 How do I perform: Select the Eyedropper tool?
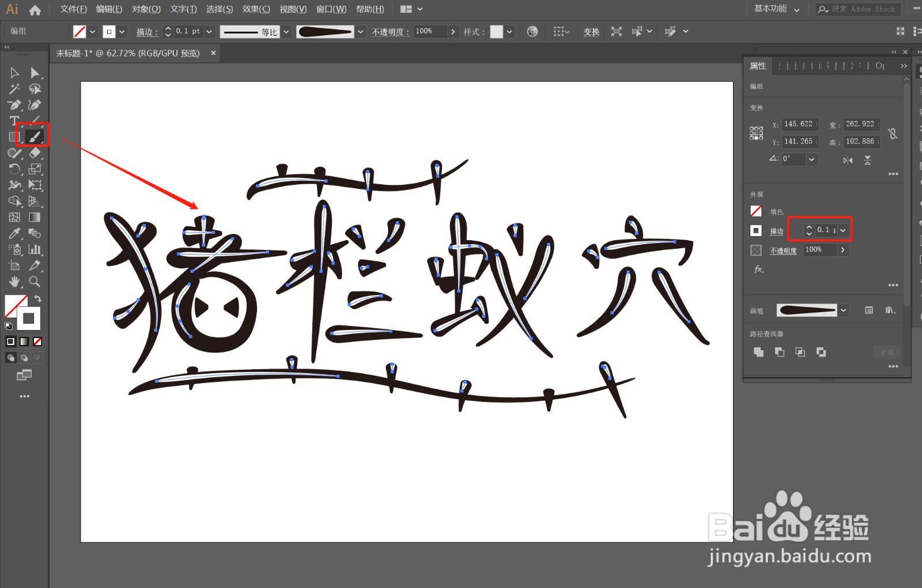(14, 233)
